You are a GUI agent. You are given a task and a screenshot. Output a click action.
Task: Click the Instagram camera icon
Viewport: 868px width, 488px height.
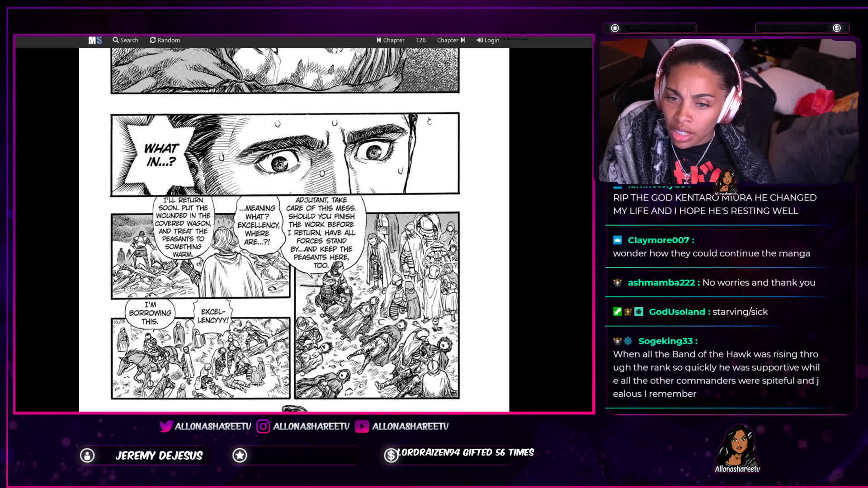coord(263,426)
